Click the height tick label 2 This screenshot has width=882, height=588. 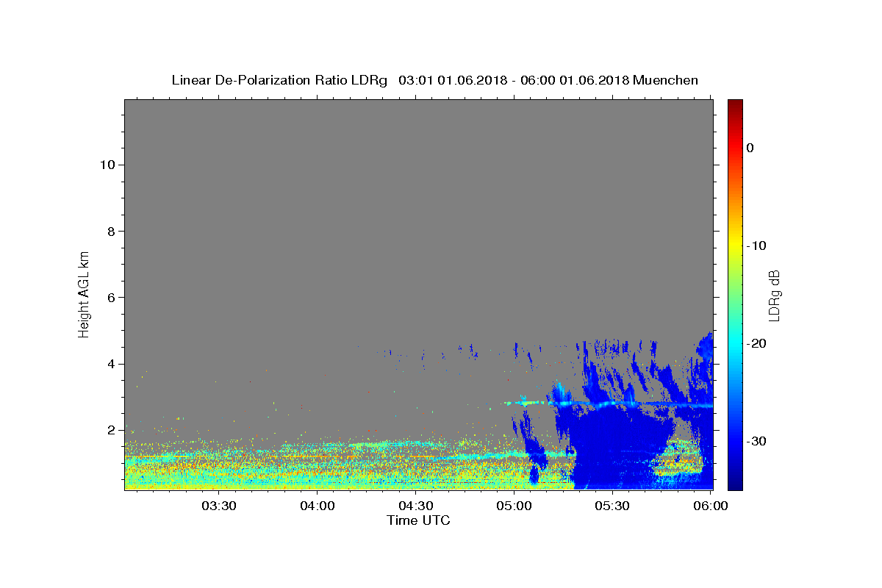pyautogui.click(x=110, y=430)
